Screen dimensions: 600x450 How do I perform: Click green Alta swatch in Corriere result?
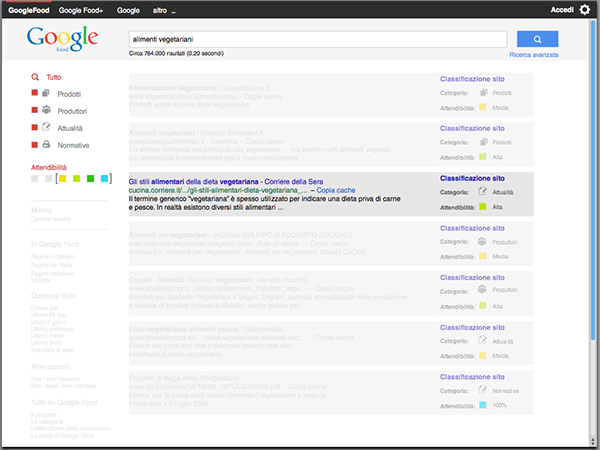tap(483, 207)
